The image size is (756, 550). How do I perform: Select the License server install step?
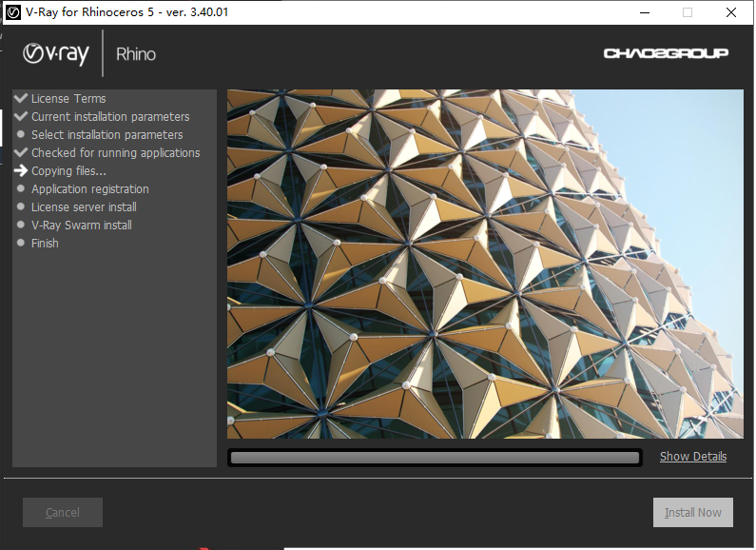(84, 207)
